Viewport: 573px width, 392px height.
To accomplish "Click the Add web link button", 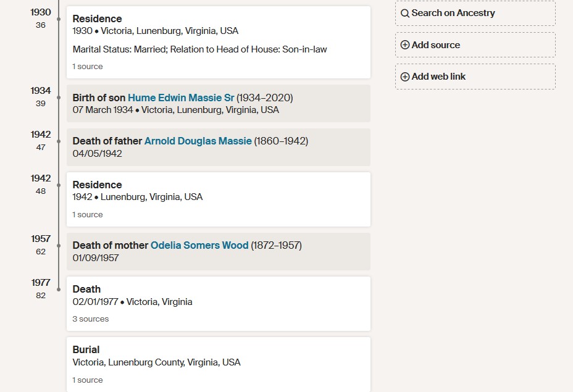I will pos(475,77).
